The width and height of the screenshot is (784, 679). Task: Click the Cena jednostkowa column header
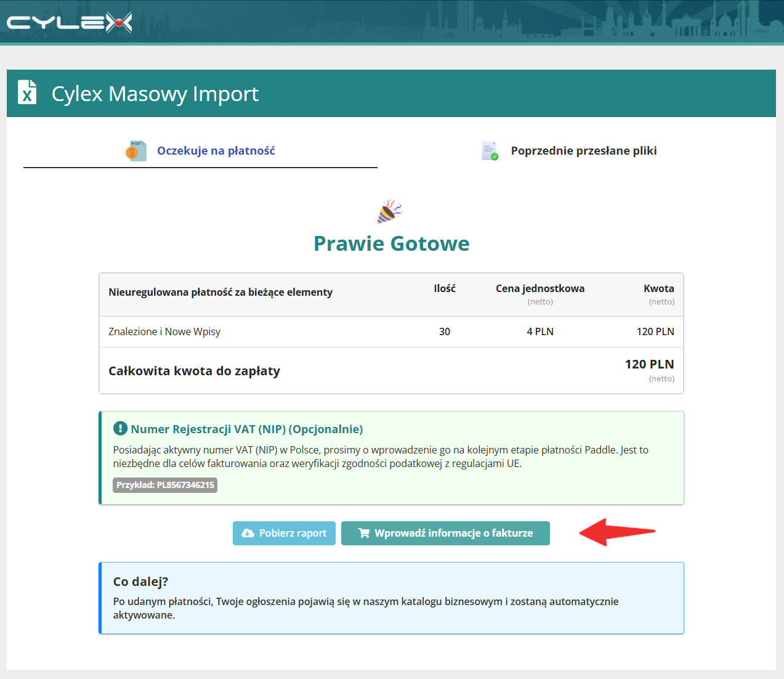coord(540,288)
